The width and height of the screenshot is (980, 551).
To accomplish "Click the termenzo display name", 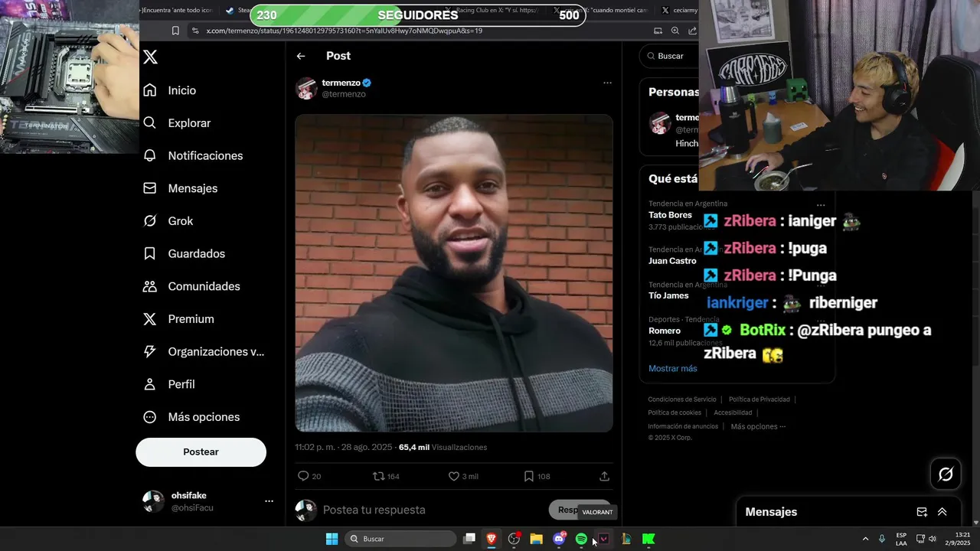I will pos(341,83).
